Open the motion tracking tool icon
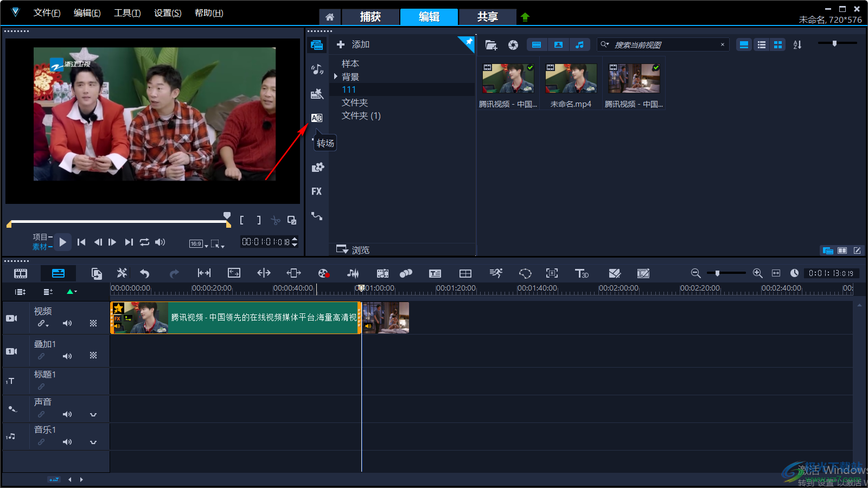The image size is (868, 488). click(406, 273)
